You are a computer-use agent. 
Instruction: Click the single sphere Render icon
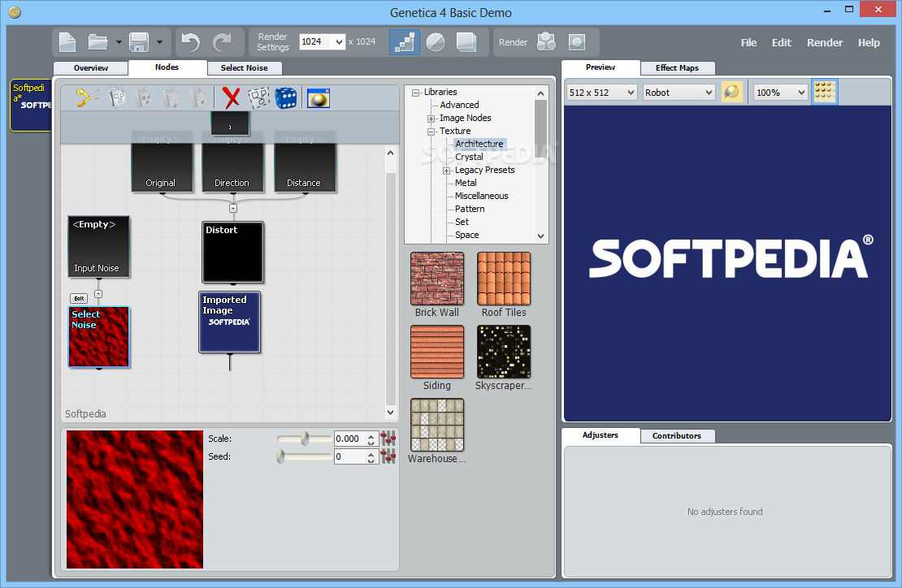577,42
